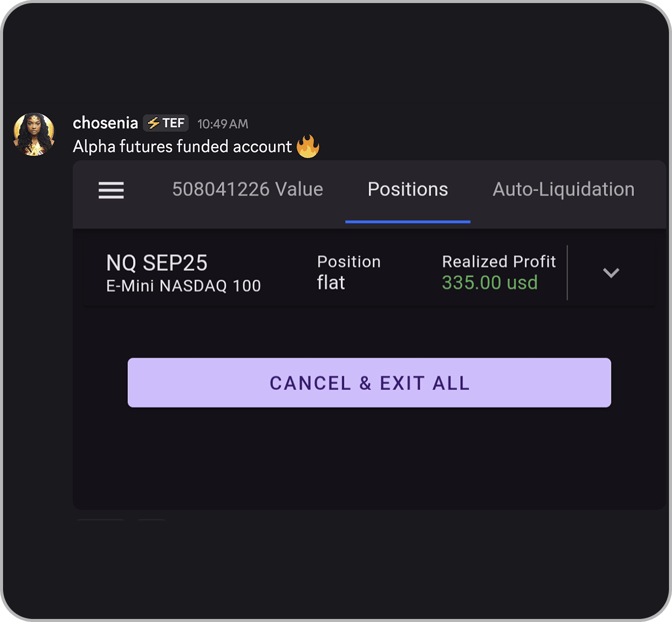Select the NQ SEP25 contract symbol
This screenshot has width=672, height=622.
click(157, 263)
